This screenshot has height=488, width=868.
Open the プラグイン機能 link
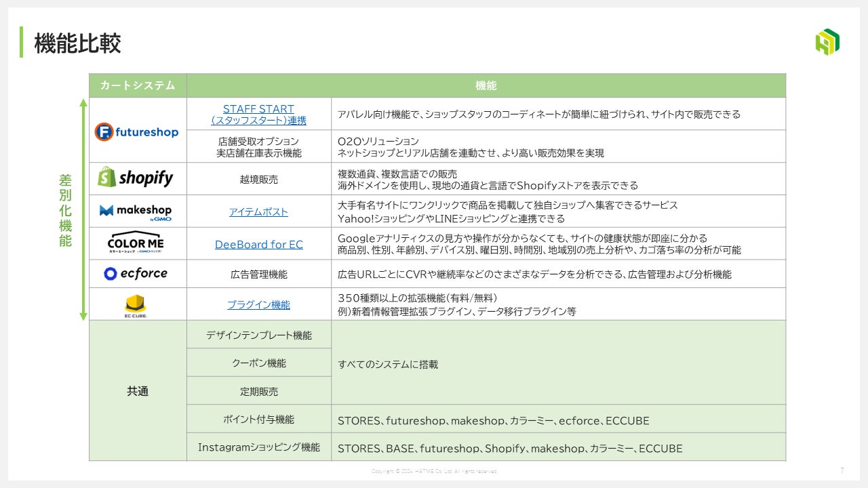(x=258, y=305)
